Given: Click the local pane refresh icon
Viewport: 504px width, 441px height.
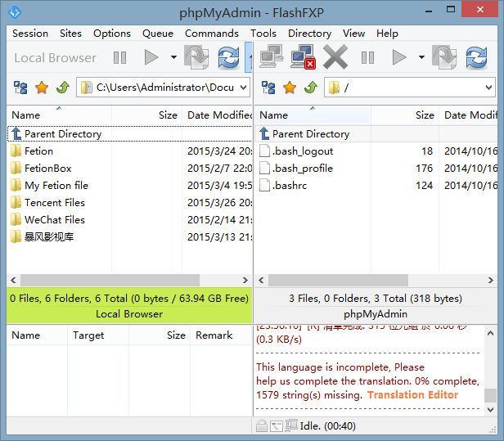Looking at the screenshot, I should pos(228,57).
